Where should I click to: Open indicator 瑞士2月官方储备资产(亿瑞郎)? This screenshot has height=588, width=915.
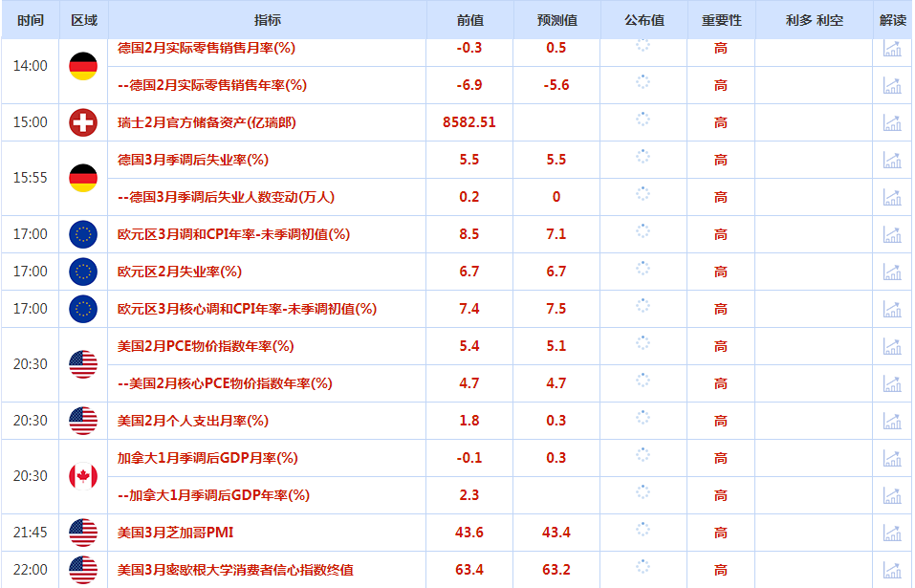click(x=207, y=122)
